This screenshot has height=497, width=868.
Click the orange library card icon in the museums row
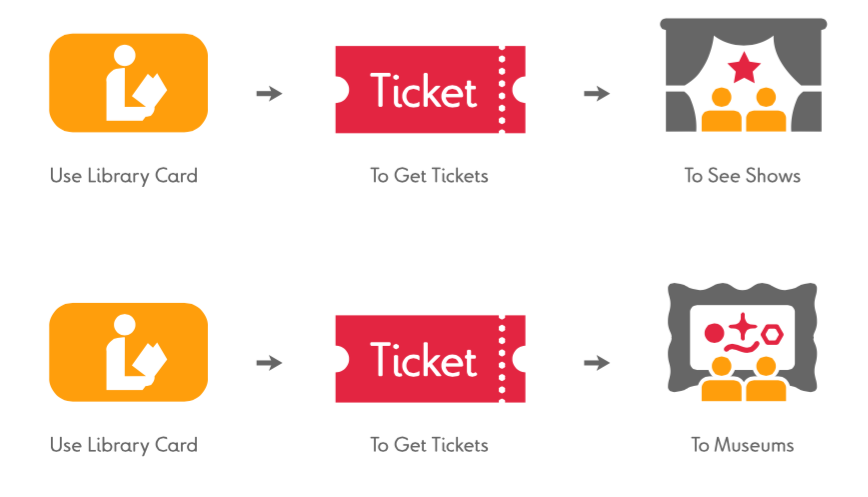pyautogui.click(x=128, y=352)
